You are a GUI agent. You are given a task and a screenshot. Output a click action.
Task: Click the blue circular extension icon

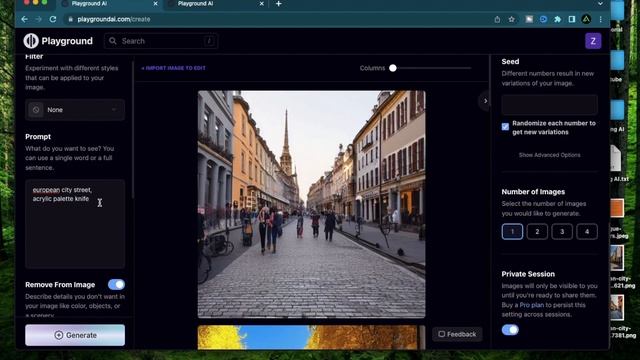coord(543,19)
